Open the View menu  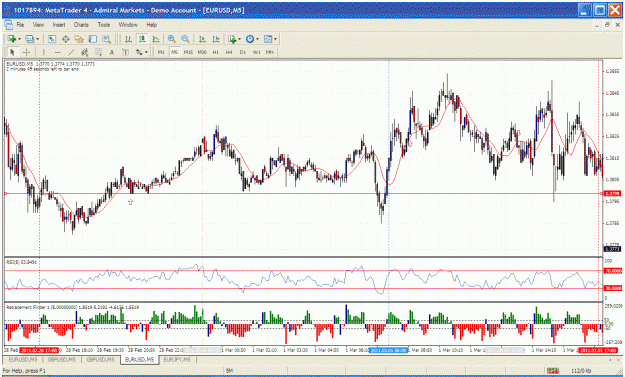point(38,25)
